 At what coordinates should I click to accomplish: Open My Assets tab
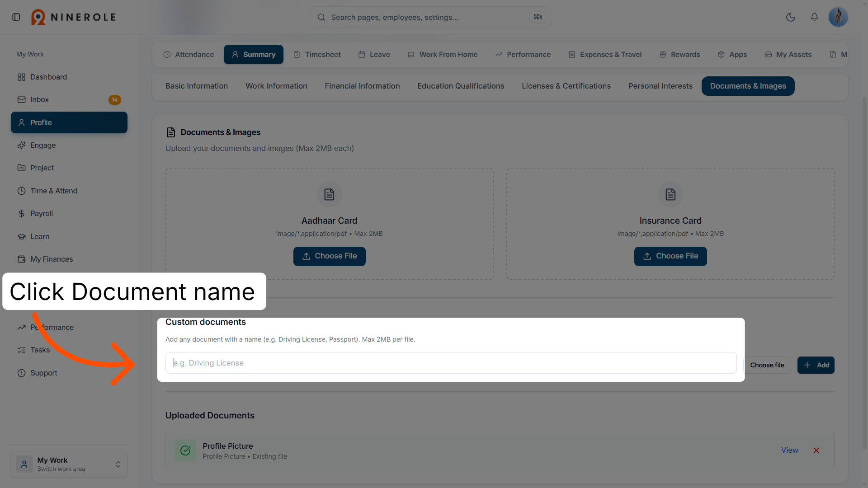788,54
